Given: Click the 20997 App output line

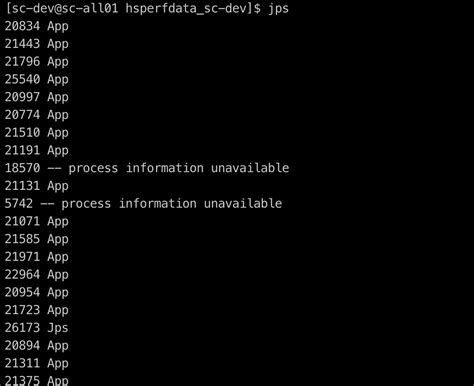Looking at the screenshot, I should pos(37,97).
